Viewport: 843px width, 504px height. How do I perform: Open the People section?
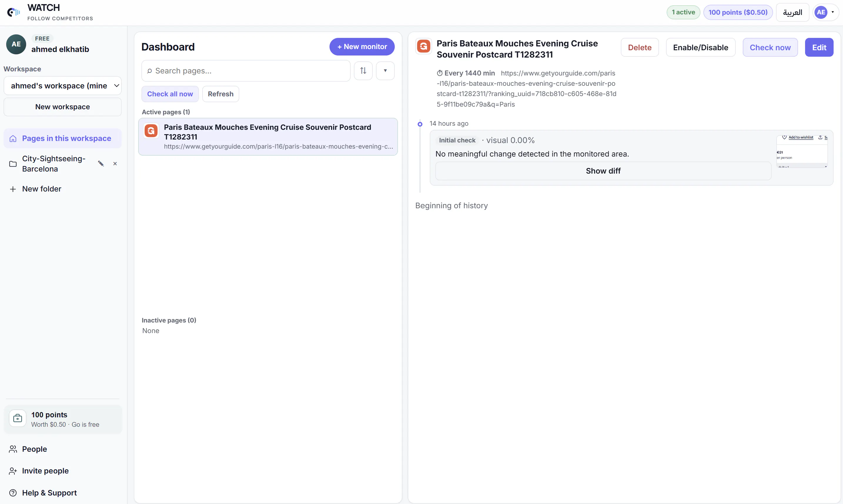pyautogui.click(x=34, y=449)
